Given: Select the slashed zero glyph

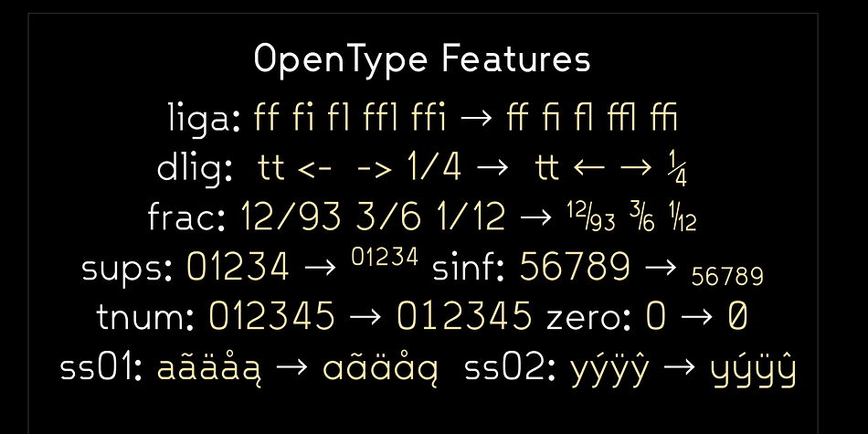Looking at the screenshot, I should pyautogui.click(x=737, y=317).
